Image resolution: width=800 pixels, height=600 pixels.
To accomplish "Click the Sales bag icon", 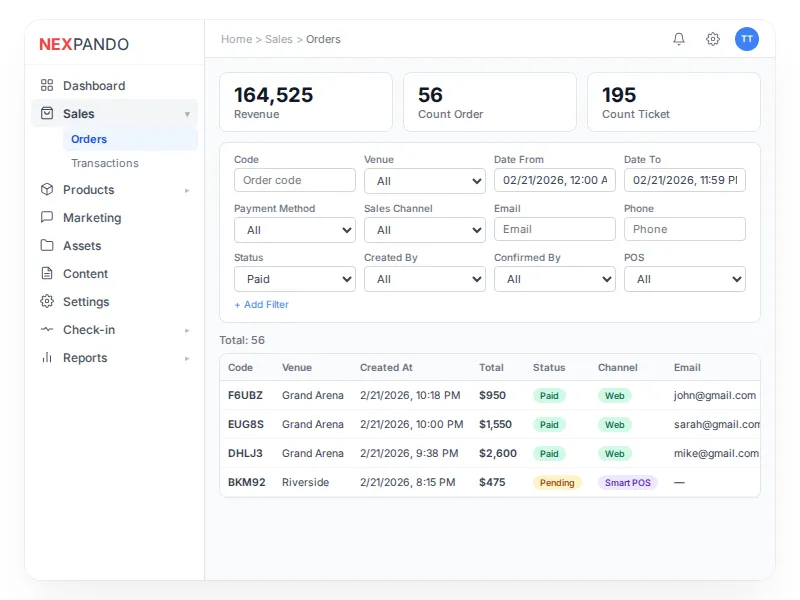I will point(47,113).
